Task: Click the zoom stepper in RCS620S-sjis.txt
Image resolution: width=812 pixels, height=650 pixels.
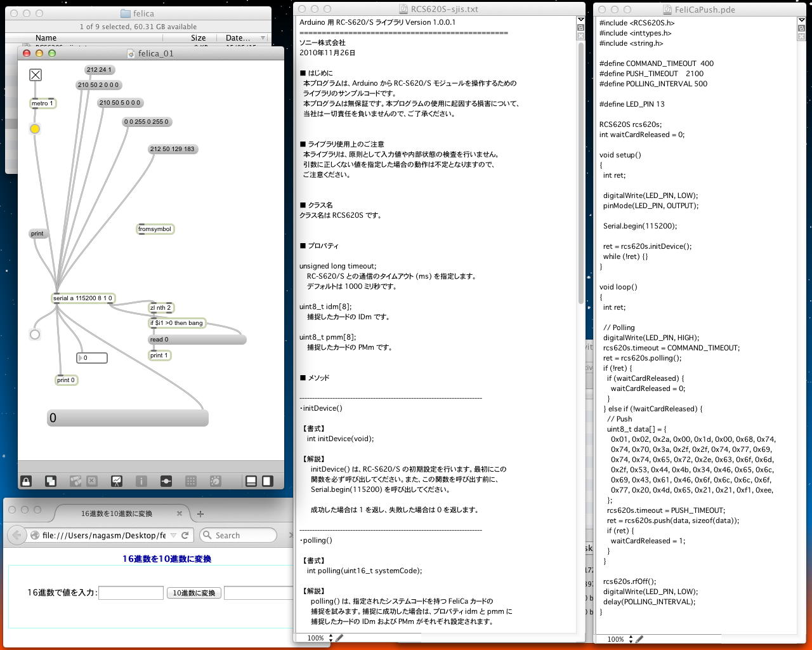Action: 331,638
